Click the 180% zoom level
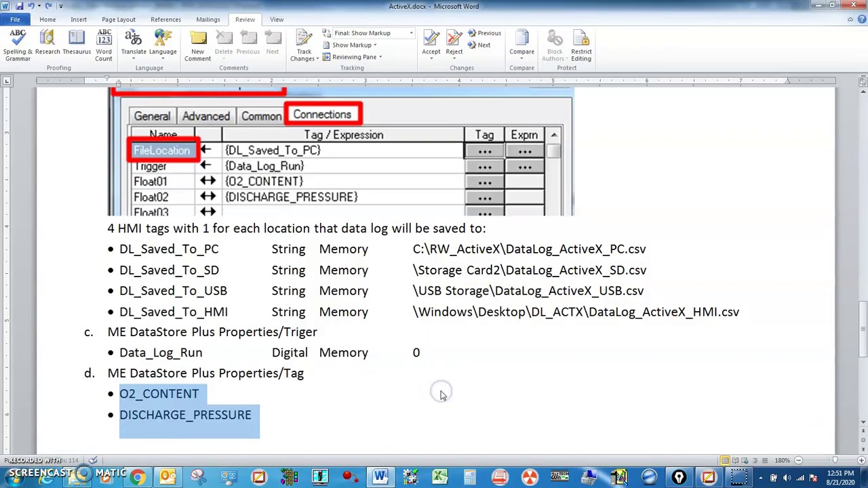Screen dimensions: 868x488 click(781, 461)
